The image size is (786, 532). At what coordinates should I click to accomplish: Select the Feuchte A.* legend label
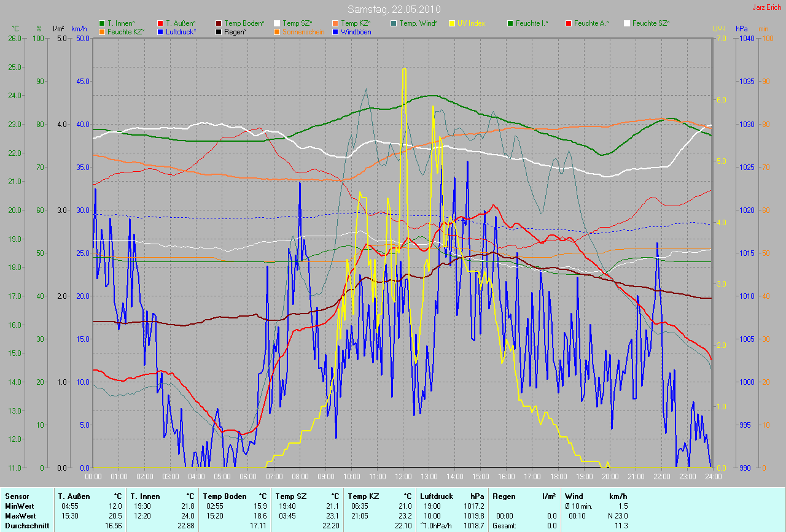591,23
